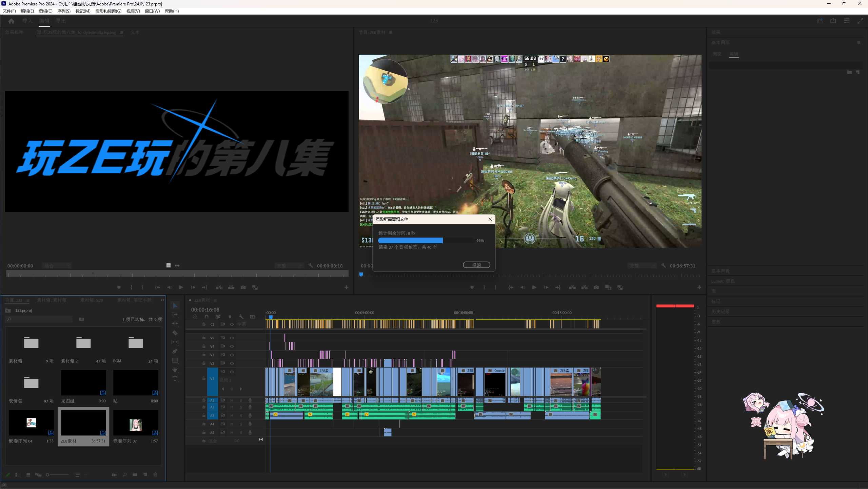The width and height of the screenshot is (868, 489).
Task: Switch Project panel to Freeform view
Action: point(38,475)
